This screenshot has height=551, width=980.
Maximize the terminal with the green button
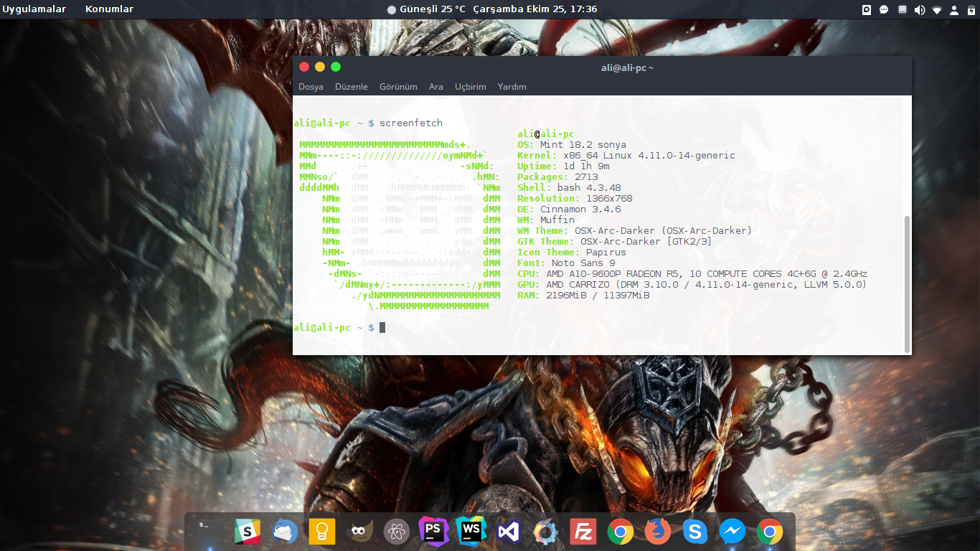pyautogui.click(x=336, y=67)
